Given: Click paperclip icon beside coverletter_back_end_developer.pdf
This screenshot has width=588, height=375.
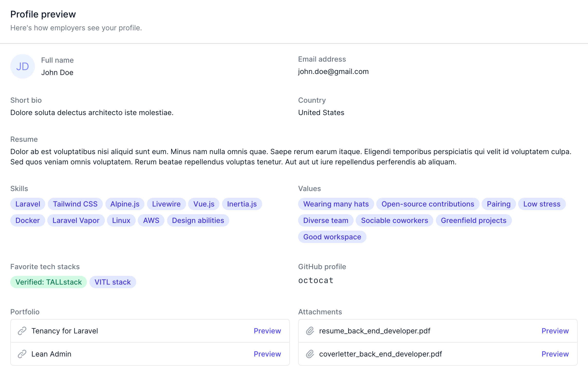Looking at the screenshot, I should pyautogui.click(x=310, y=354).
